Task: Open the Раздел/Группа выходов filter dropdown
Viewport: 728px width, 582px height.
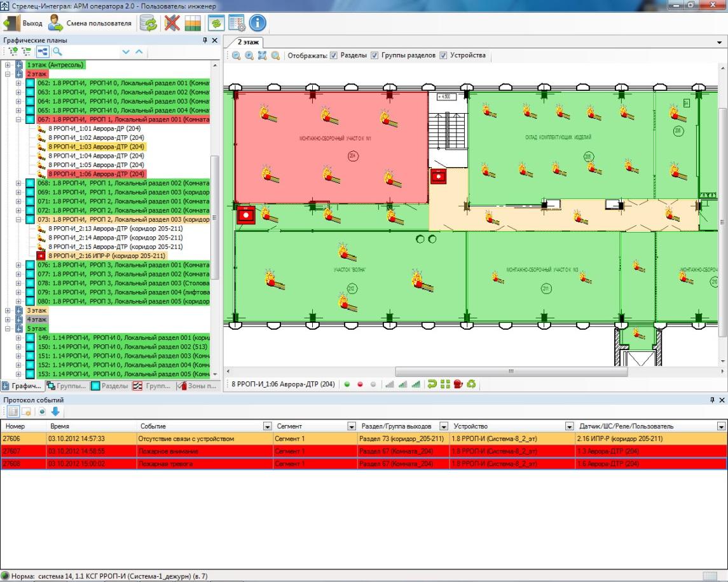Action: [x=444, y=426]
